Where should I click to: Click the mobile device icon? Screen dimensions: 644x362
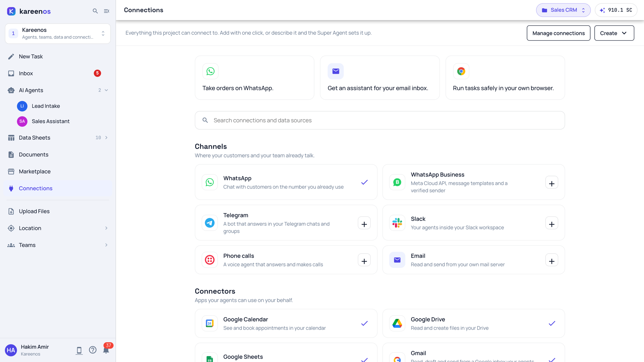(79, 350)
